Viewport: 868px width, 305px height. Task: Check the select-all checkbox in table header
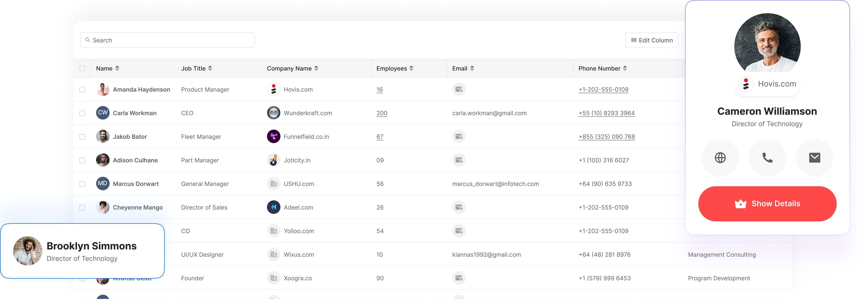point(82,68)
